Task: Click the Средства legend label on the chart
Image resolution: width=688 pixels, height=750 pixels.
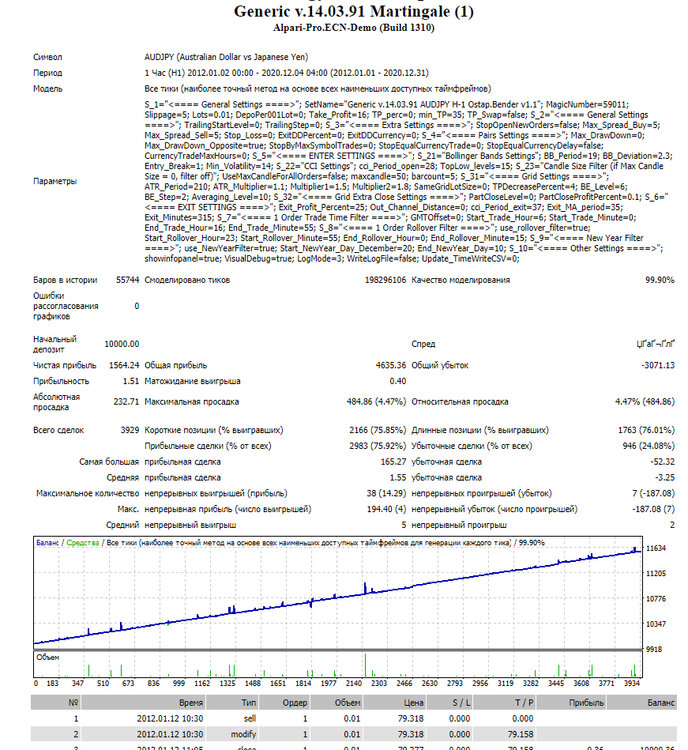Action: click(x=82, y=543)
